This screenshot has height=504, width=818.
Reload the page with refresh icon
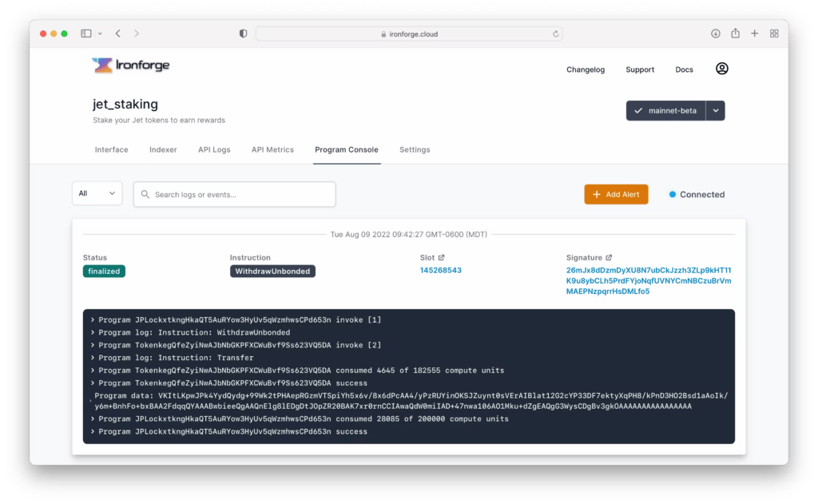556,34
